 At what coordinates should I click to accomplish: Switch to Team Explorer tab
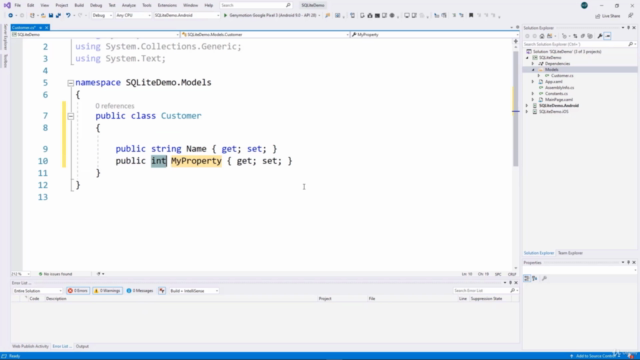(x=570, y=253)
